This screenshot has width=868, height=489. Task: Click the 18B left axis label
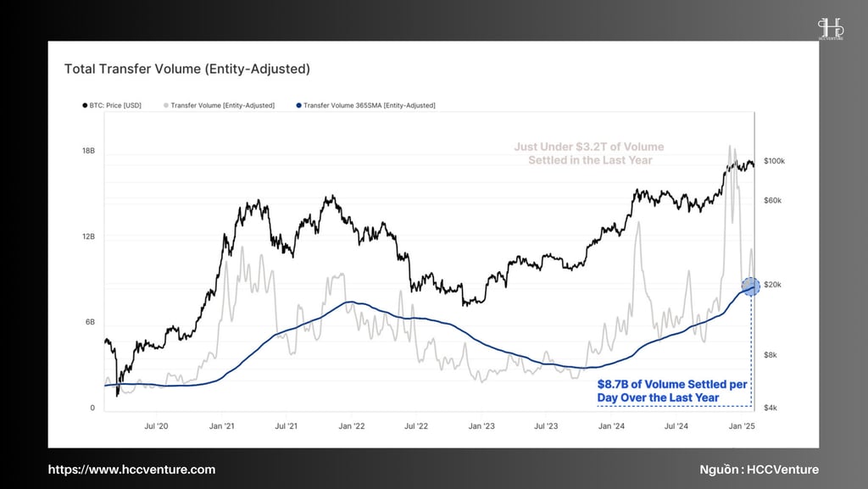pos(88,151)
